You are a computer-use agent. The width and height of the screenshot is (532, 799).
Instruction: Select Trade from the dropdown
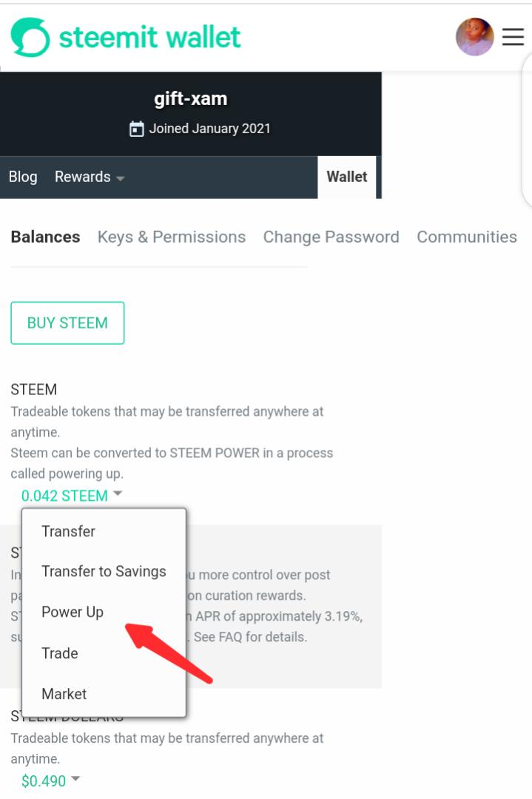[x=60, y=653]
